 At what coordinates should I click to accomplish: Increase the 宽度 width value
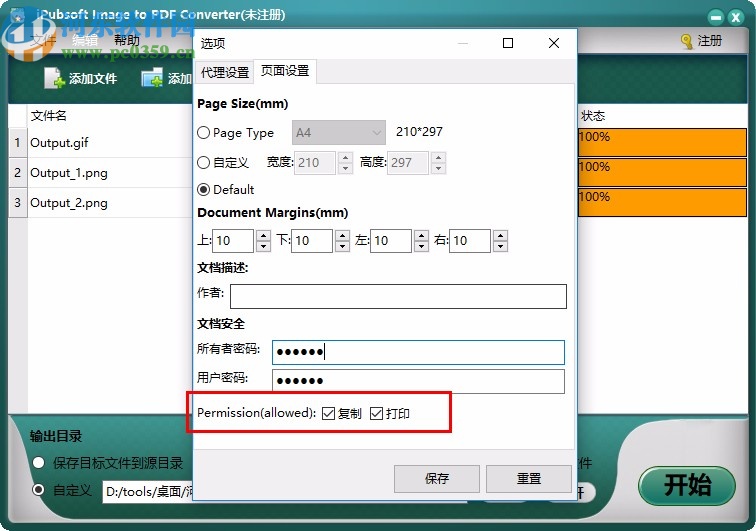[x=345, y=157]
